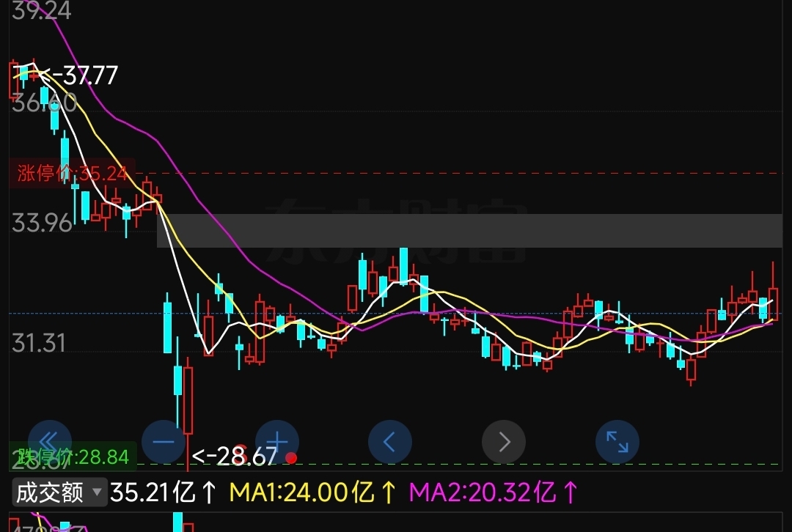Viewport: 792px width, 532px height.
Task: Select the 涨停价:35.24 limit-up label
Action: point(72,173)
